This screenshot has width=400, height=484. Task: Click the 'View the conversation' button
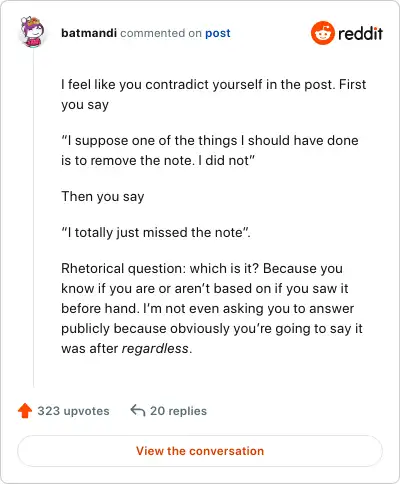pos(200,451)
